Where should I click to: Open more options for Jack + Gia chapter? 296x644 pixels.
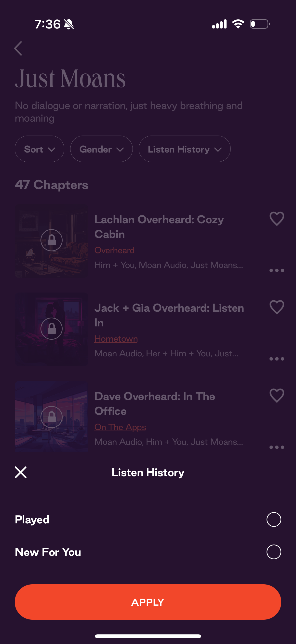[x=277, y=359]
